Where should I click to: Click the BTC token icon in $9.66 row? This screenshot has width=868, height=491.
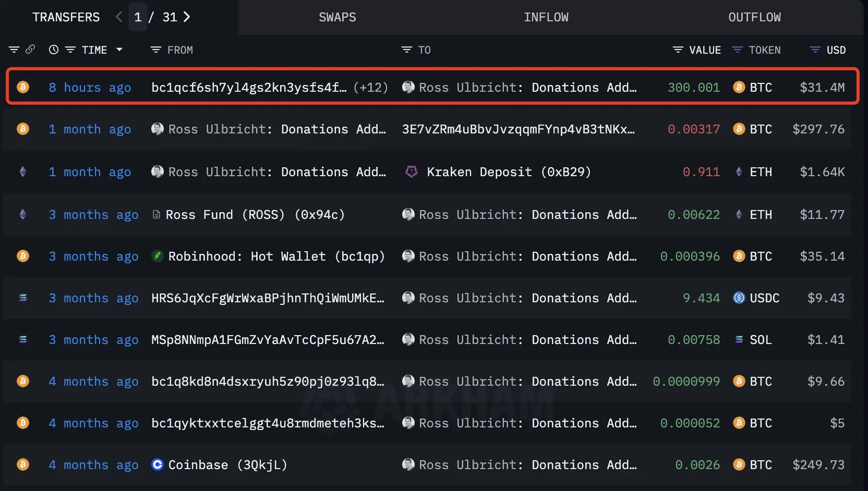pyautogui.click(x=739, y=381)
